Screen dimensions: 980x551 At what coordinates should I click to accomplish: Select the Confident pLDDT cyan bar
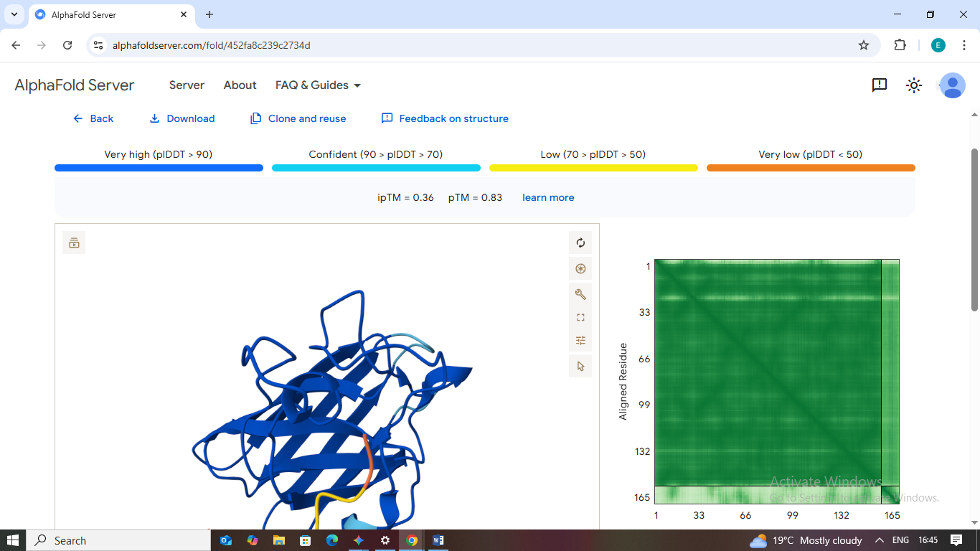point(376,168)
